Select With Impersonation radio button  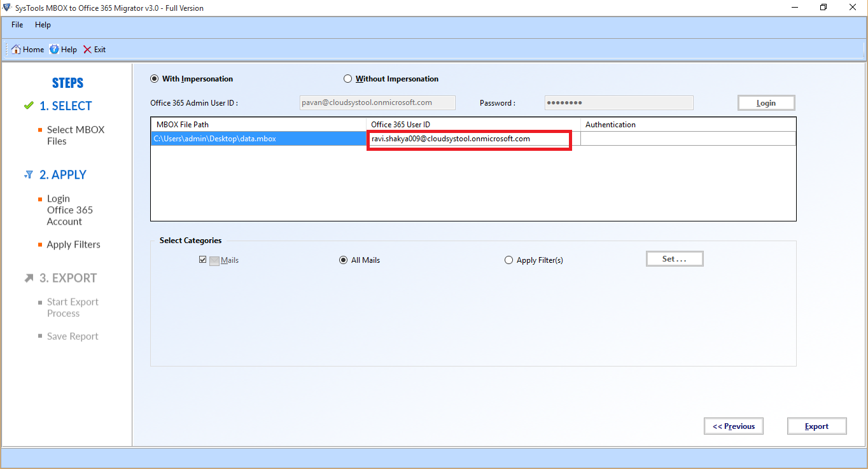(154, 79)
